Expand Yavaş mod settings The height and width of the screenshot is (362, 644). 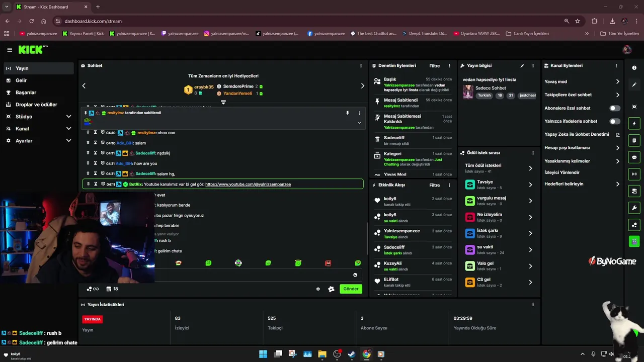[x=618, y=81]
